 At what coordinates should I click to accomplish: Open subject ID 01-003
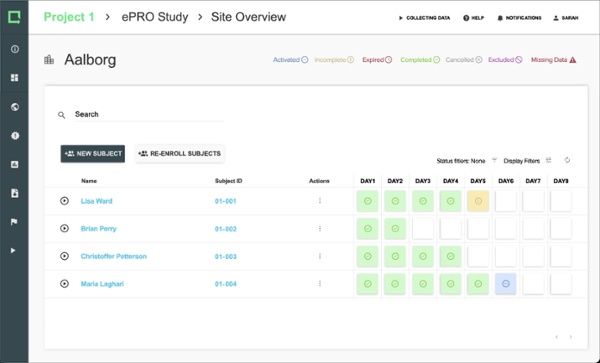coord(225,256)
